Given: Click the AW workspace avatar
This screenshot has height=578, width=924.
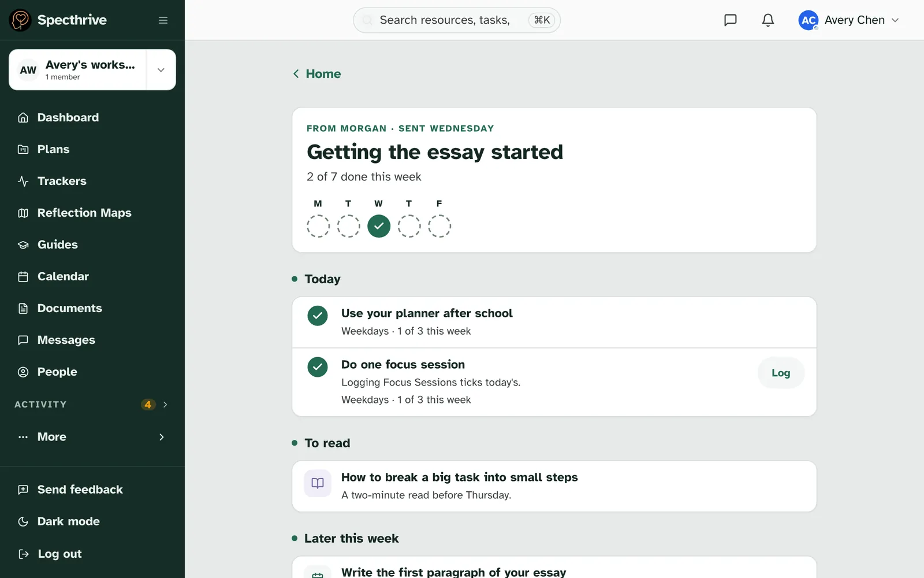Looking at the screenshot, I should click(28, 70).
